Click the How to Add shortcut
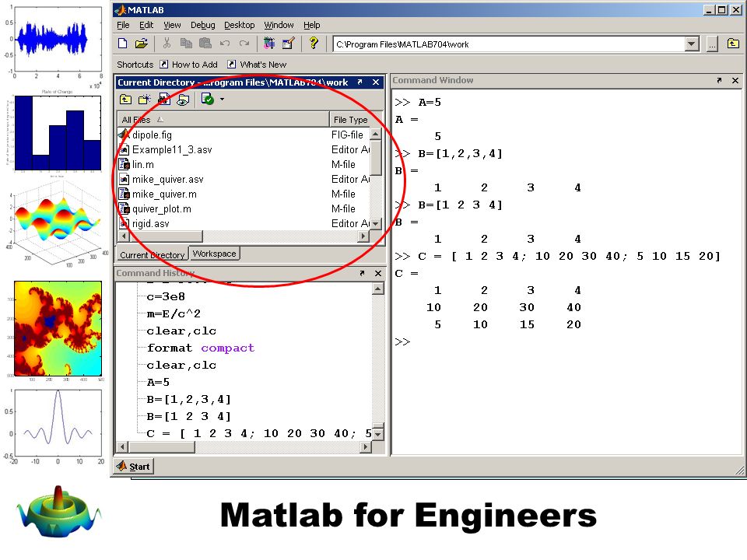Screen dimensions: 747x560 pos(188,65)
